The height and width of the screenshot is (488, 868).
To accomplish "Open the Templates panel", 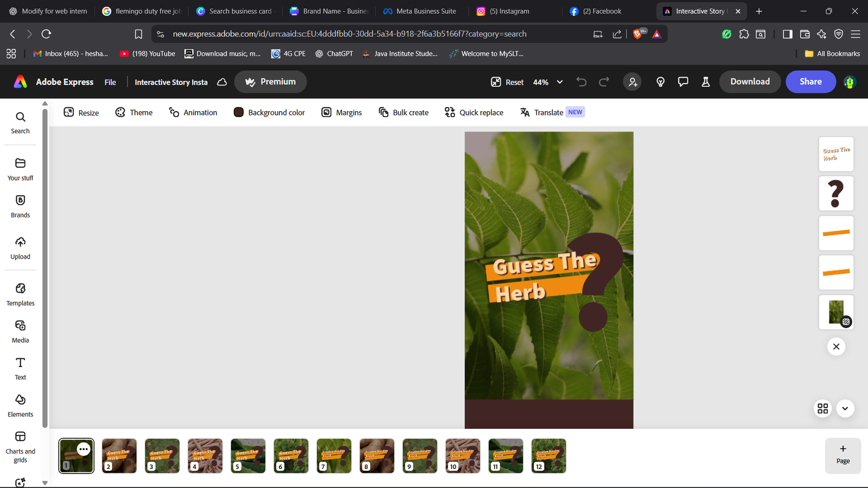I will 20,294.
